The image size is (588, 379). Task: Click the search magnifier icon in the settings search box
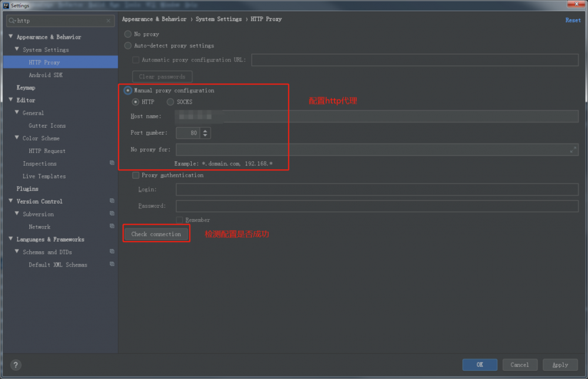coord(12,21)
